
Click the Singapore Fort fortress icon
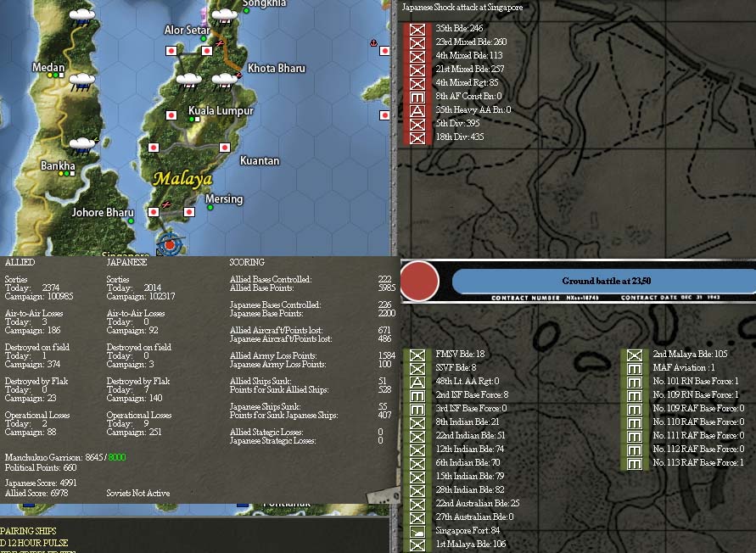pos(417,531)
